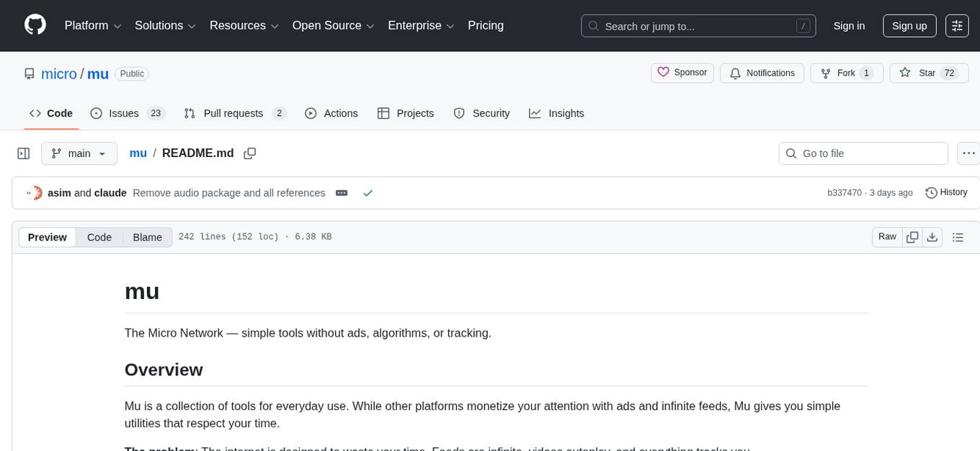Download the raw README file

(x=932, y=236)
